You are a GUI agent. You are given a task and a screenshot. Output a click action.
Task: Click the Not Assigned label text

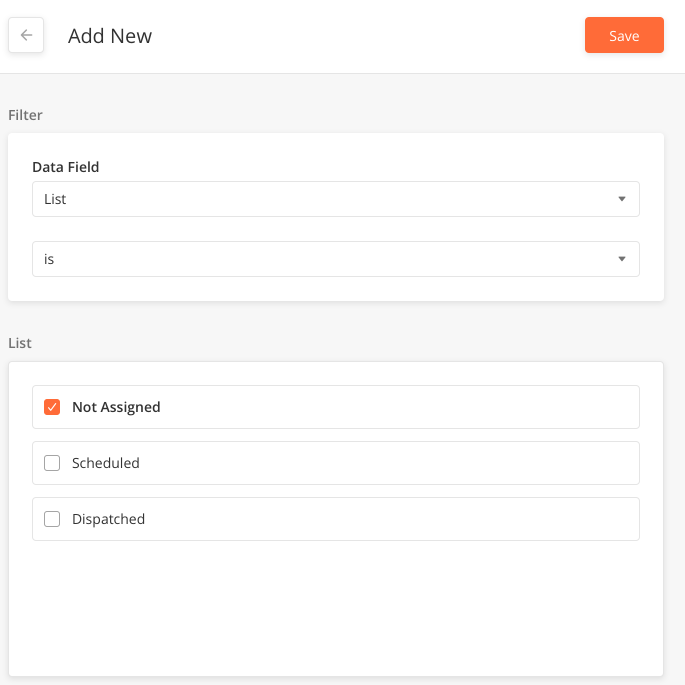(116, 407)
